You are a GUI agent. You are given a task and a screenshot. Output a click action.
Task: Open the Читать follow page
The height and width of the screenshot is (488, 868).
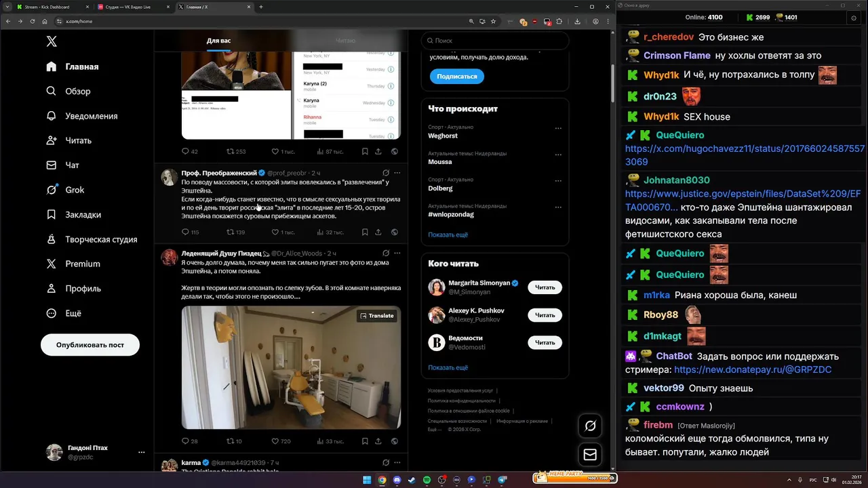click(x=68, y=140)
